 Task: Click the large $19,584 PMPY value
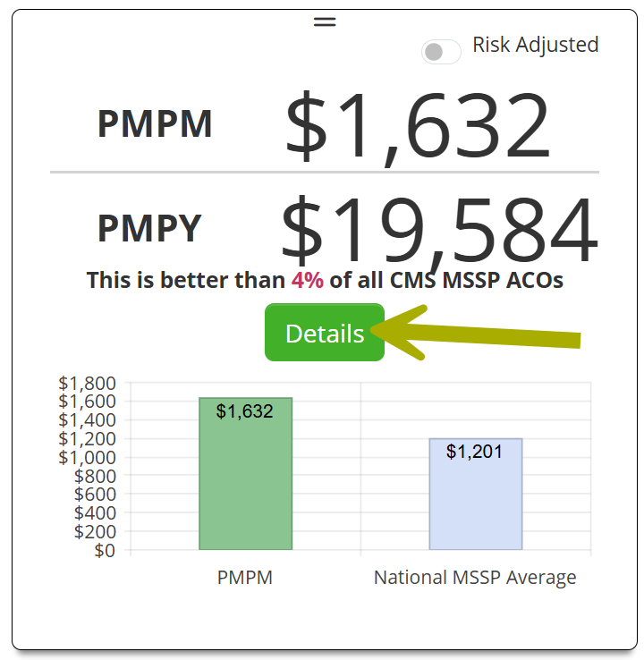click(438, 229)
